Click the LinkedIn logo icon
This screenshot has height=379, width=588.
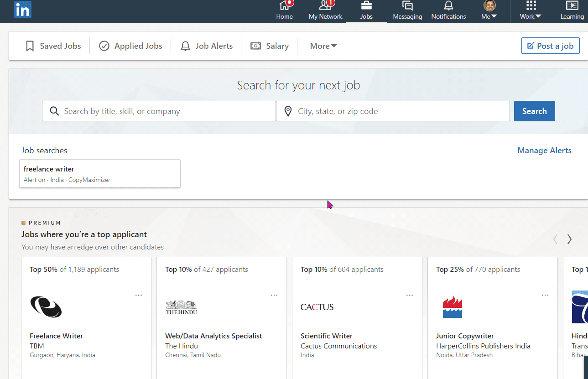point(22,10)
